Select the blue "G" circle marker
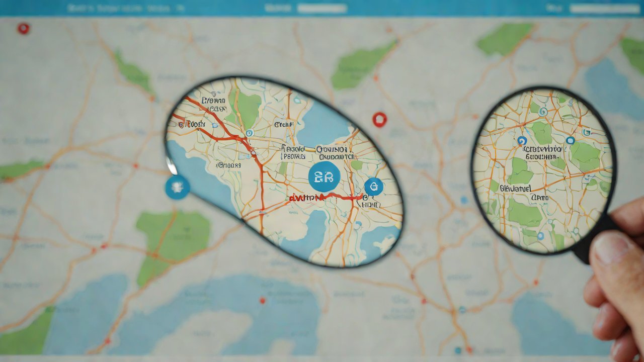This screenshot has height=362, width=644. pyautogui.click(x=373, y=187)
